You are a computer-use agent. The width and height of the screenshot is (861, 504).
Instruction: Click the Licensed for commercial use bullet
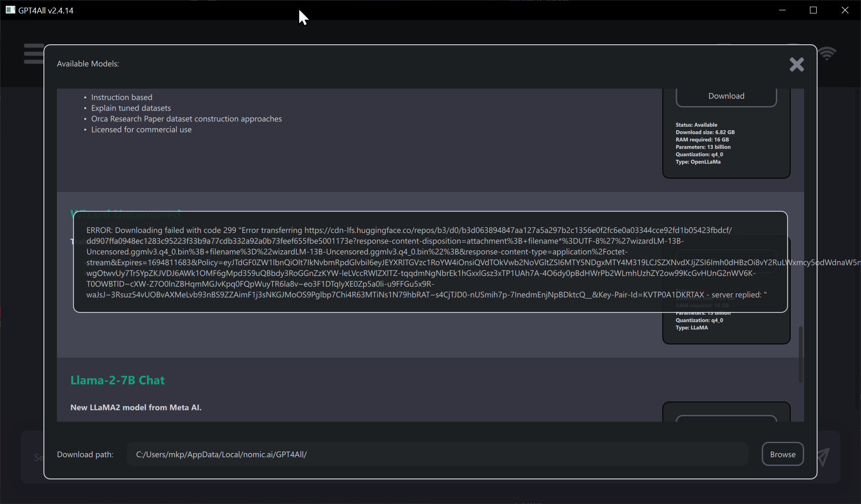(x=141, y=129)
